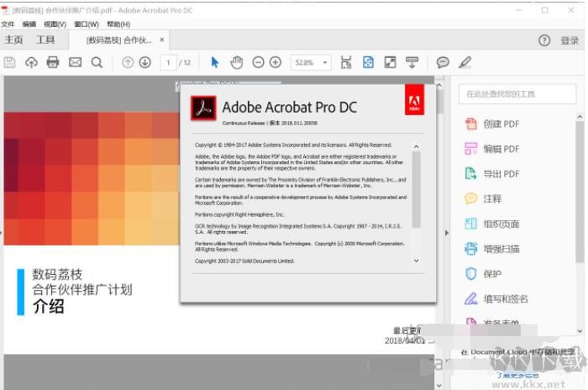This screenshot has width=588, height=390.
Task: Close the document tab with the x
Action: (x=161, y=40)
